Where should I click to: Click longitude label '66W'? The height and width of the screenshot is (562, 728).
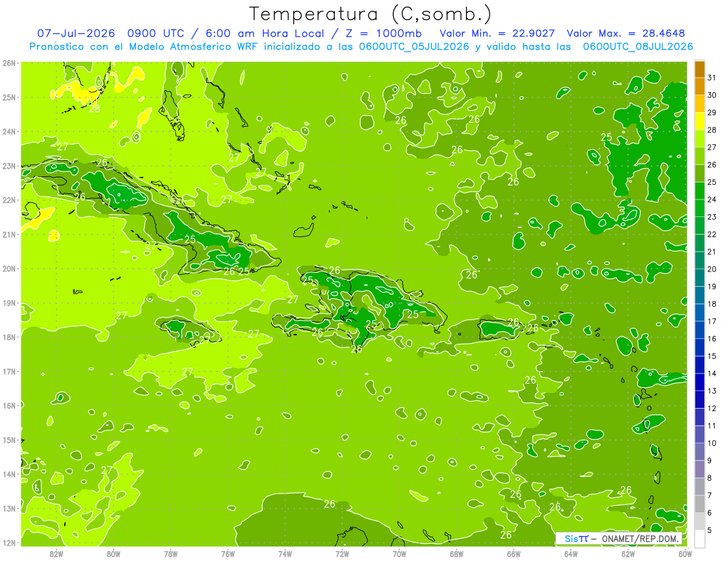(x=514, y=554)
